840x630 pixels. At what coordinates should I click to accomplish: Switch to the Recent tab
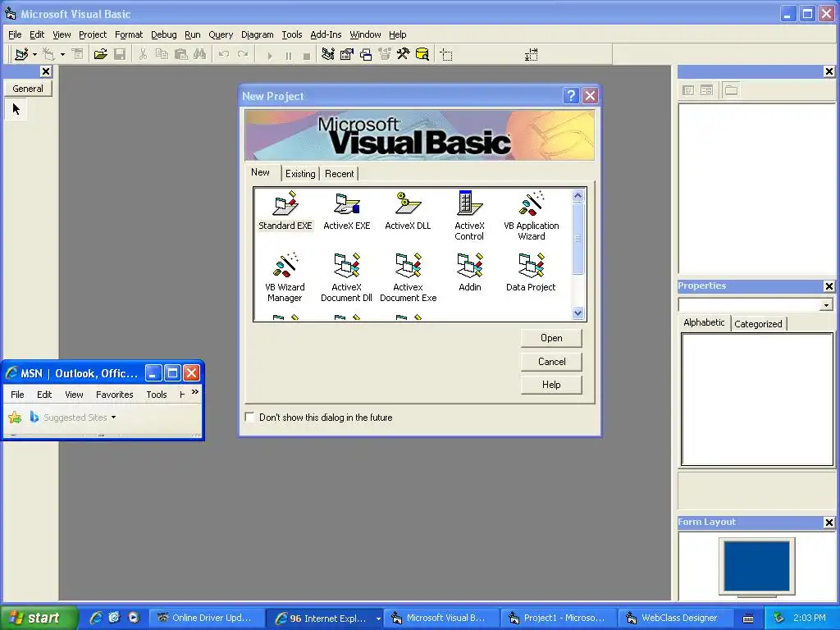coord(339,174)
